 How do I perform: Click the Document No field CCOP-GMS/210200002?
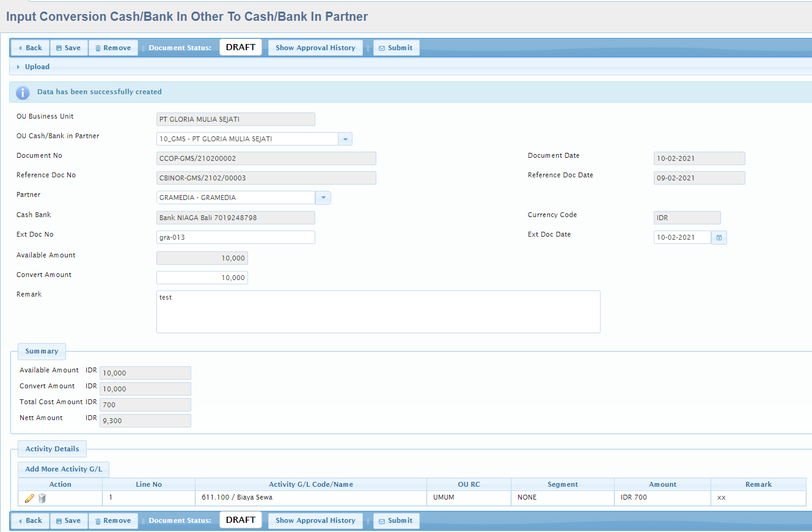[x=266, y=158]
